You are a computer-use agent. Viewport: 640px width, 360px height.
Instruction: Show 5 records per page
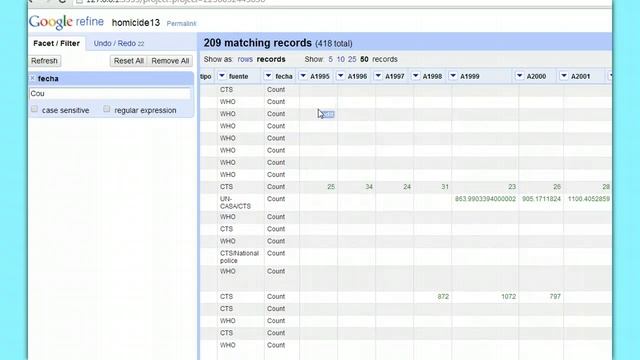[331, 59]
